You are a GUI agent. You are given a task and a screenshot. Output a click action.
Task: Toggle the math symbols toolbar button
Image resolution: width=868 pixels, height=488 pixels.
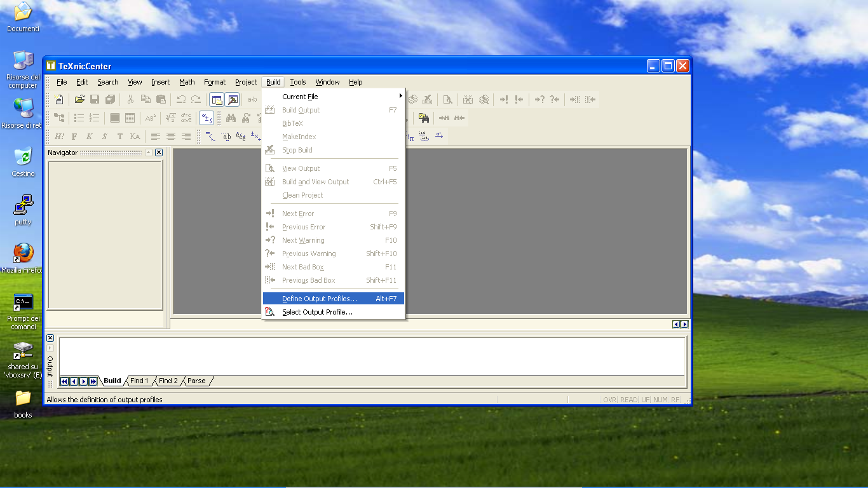(x=207, y=118)
